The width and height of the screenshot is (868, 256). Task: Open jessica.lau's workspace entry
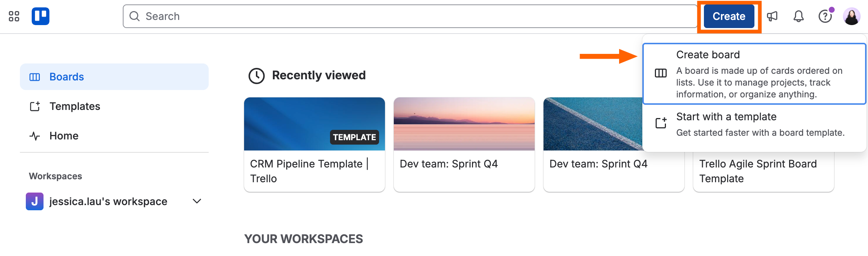click(x=114, y=201)
